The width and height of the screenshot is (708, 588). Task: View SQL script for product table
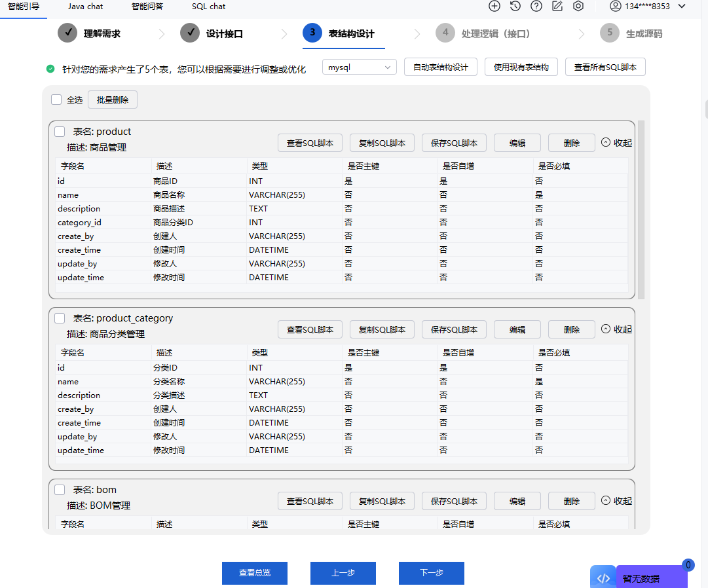tap(310, 143)
